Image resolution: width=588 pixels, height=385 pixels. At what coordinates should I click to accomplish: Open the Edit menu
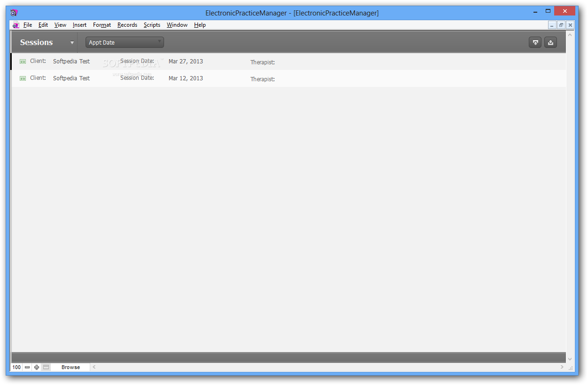tap(43, 25)
